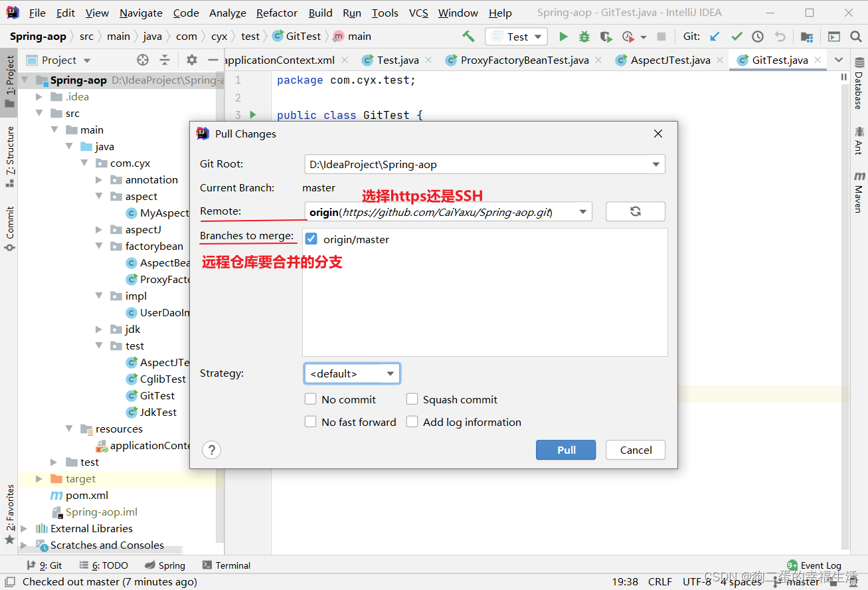Run with coverage shield icon
868x590 pixels.
pos(605,37)
